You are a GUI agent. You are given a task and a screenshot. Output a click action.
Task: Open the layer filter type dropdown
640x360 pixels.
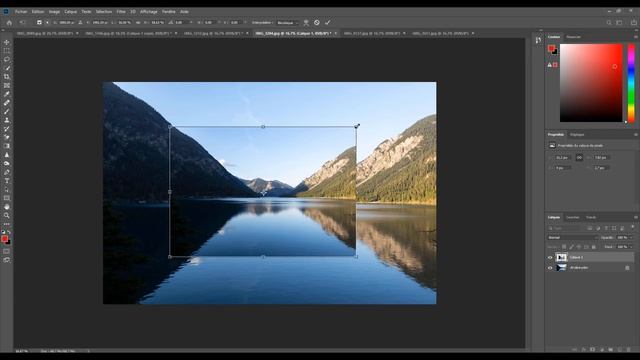coord(565,228)
